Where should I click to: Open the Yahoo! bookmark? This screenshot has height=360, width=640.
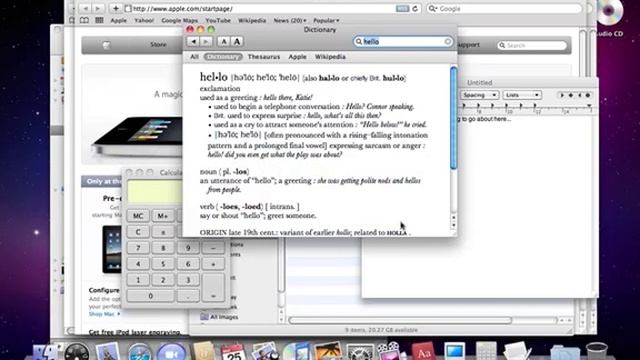click(x=144, y=20)
